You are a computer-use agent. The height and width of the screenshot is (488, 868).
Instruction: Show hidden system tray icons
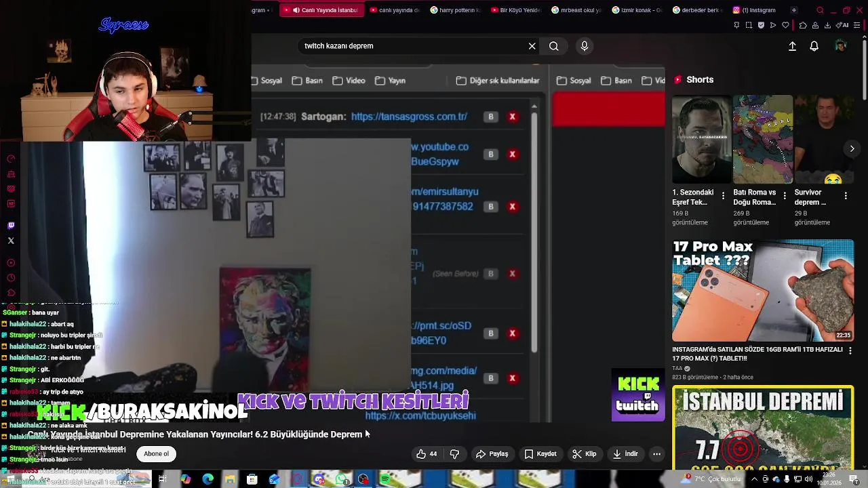pyautogui.click(x=754, y=479)
